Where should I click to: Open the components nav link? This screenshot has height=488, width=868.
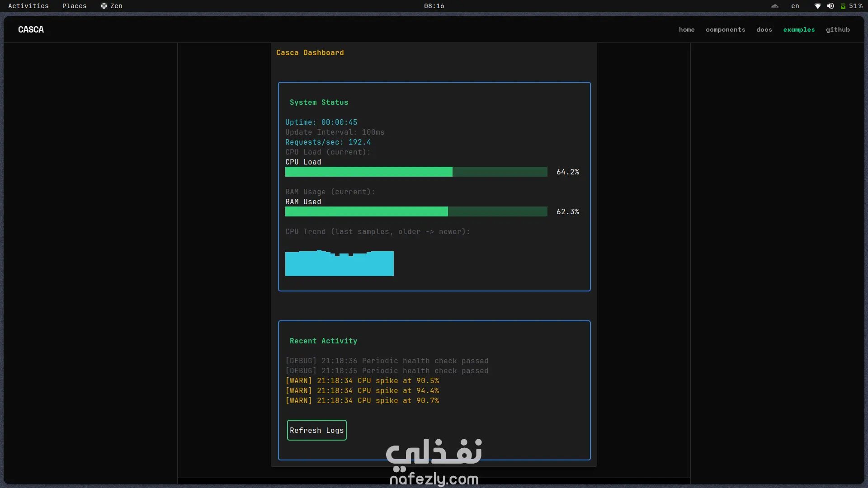point(726,29)
